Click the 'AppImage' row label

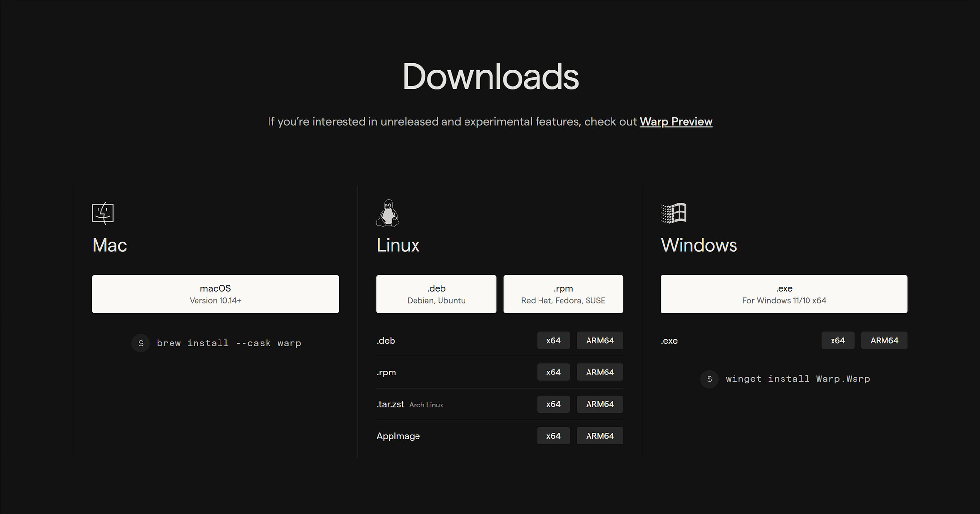point(398,436)
